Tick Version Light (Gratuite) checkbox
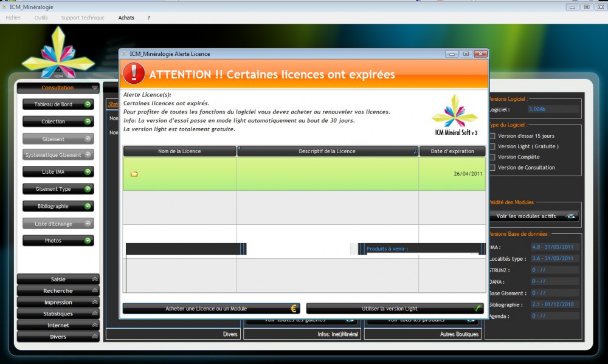Image resolution: width=608 pixels, height=364 pixels. (492, 146)
